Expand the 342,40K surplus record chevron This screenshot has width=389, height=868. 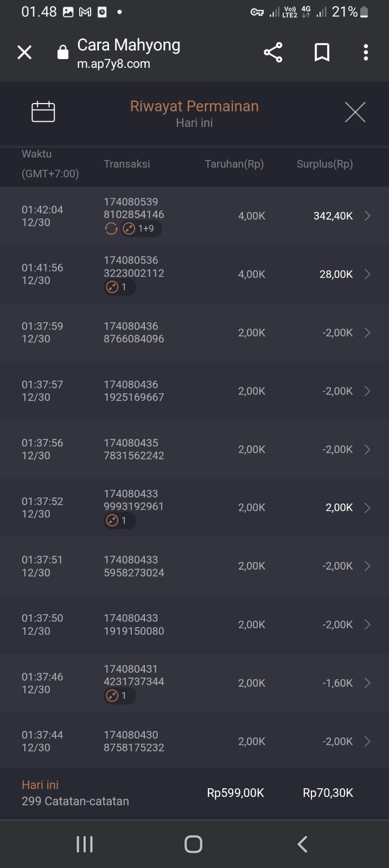(x=367, y=216)
